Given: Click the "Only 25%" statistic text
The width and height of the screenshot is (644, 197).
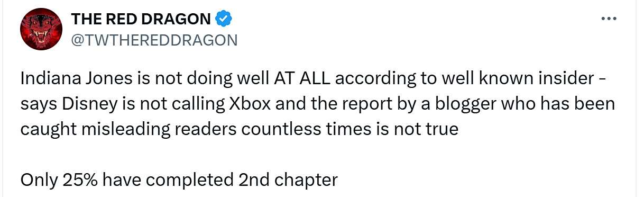Looking at the screenshot, I should pyautogui.click(x=59, y=181).
